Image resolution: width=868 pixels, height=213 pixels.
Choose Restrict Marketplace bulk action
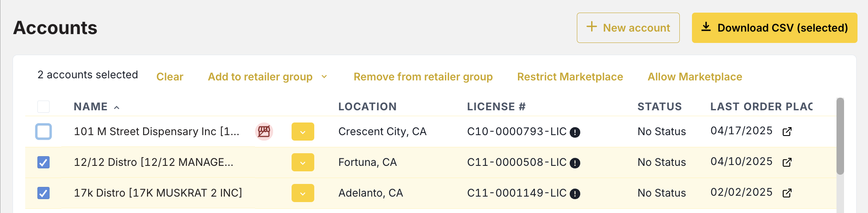(x=570, y=77)
